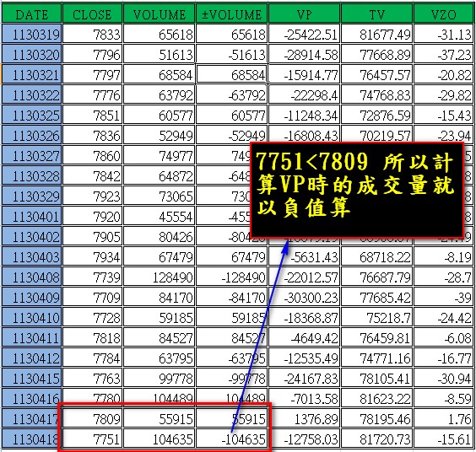The height and width of the screenshot is (452, 476).
Task: Select the DATE column header
Action: [31, 13]
